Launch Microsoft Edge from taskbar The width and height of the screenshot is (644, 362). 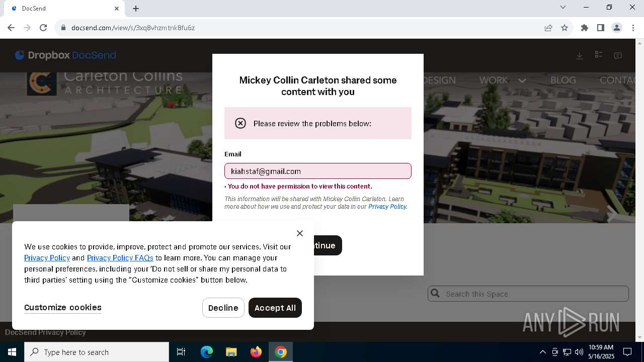tap(207, 352)
